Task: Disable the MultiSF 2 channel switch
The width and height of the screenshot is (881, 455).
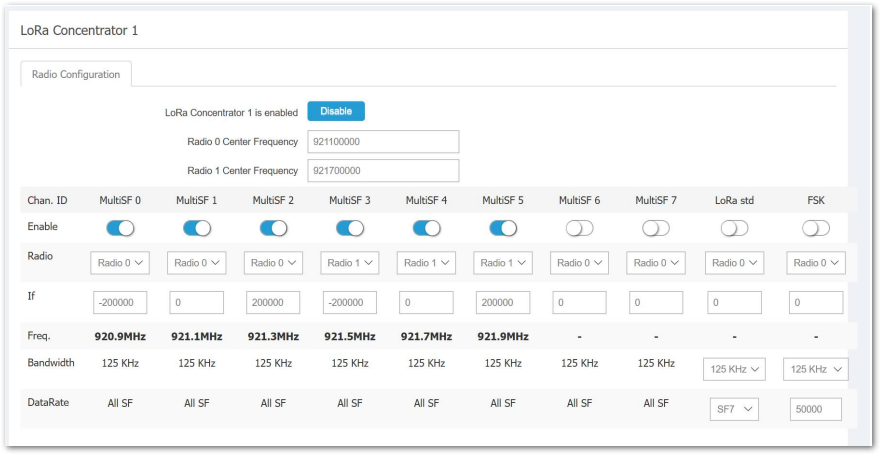Action: coord(273,228)
